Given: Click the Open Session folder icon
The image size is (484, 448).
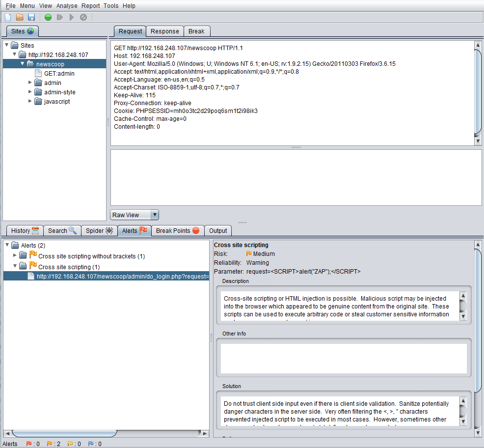Looking at the screenshot, I should pyautogui.click(x=20, y=17).
